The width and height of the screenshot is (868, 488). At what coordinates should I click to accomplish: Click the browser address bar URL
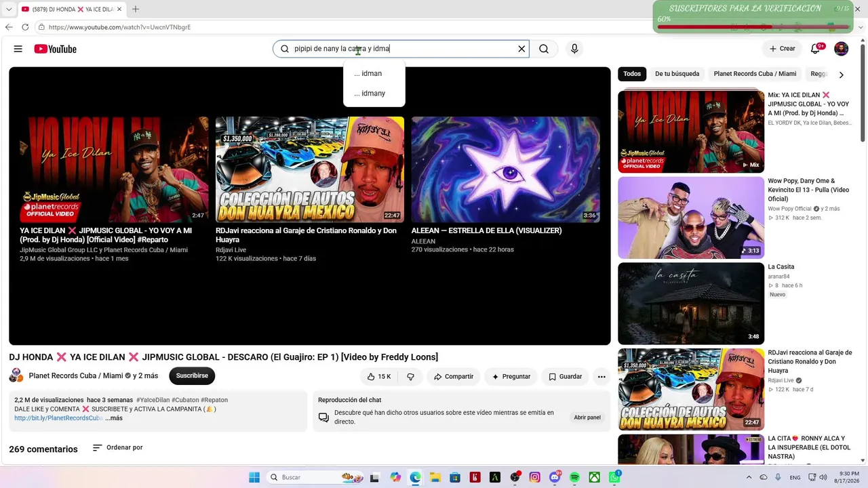[119, 27]
